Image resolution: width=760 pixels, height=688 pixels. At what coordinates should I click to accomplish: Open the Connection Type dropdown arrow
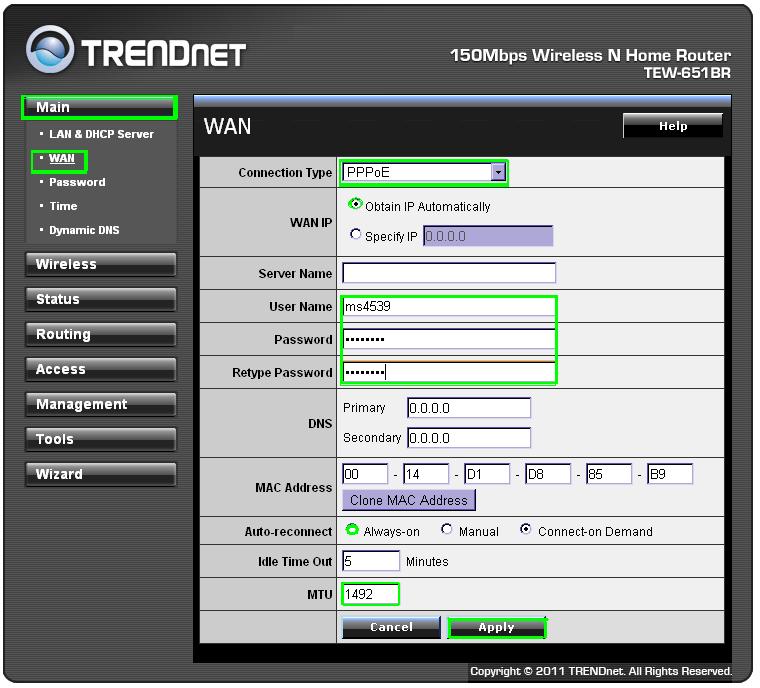[x=498, y=172]
